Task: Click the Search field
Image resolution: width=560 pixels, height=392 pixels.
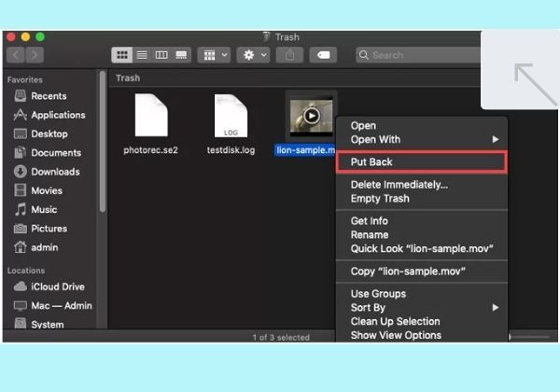Action: (418, 55)
